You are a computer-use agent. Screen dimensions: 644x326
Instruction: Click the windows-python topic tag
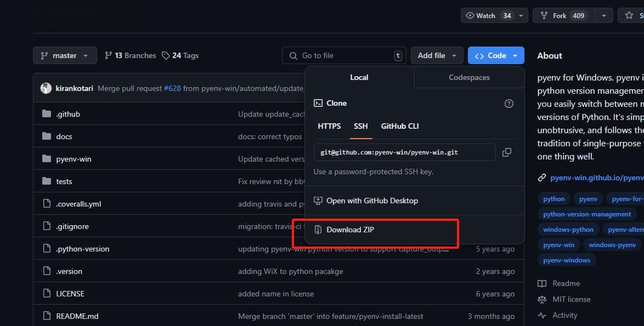[x=568, y=230]
